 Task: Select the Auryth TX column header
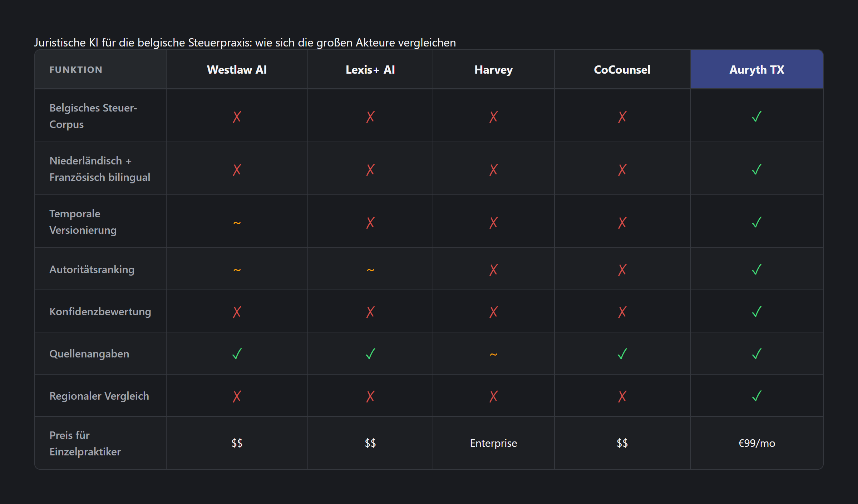coord(756,70)
